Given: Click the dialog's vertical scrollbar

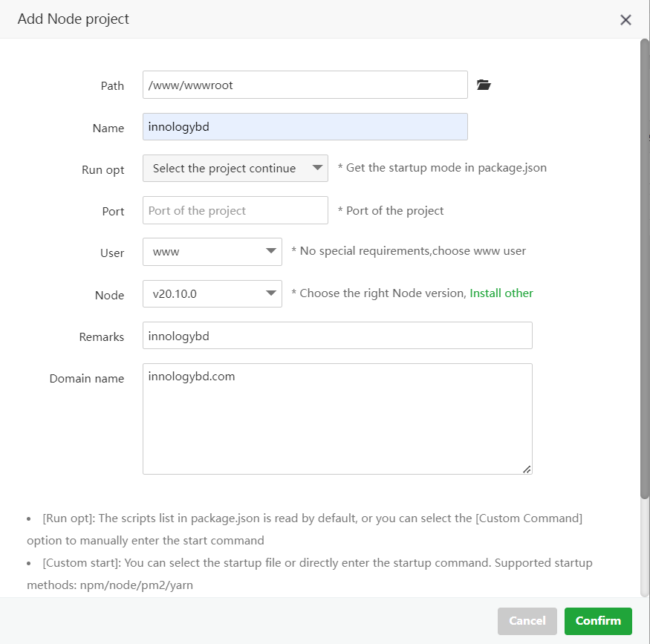Looking at the screenshot, I should point(644,267).
